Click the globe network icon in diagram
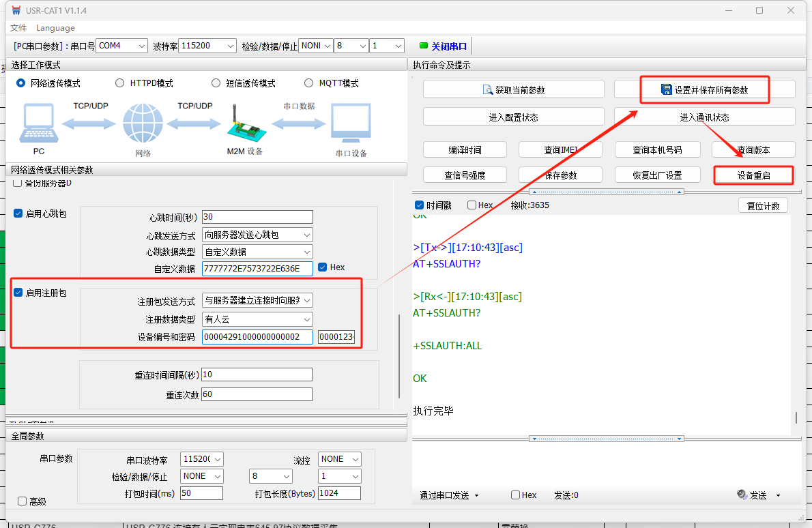812x528 pixels. [x=143, y=124]
